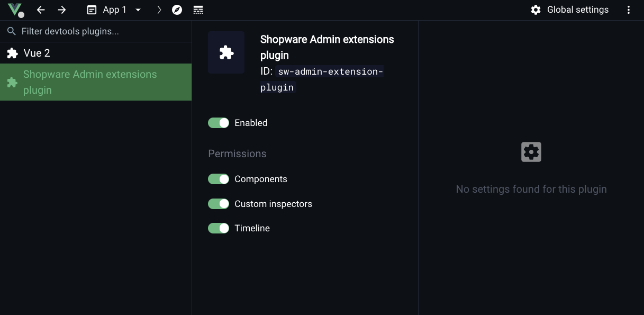
Task: Disable the Custom inspectors permission
Action: (x=218, y=203)
